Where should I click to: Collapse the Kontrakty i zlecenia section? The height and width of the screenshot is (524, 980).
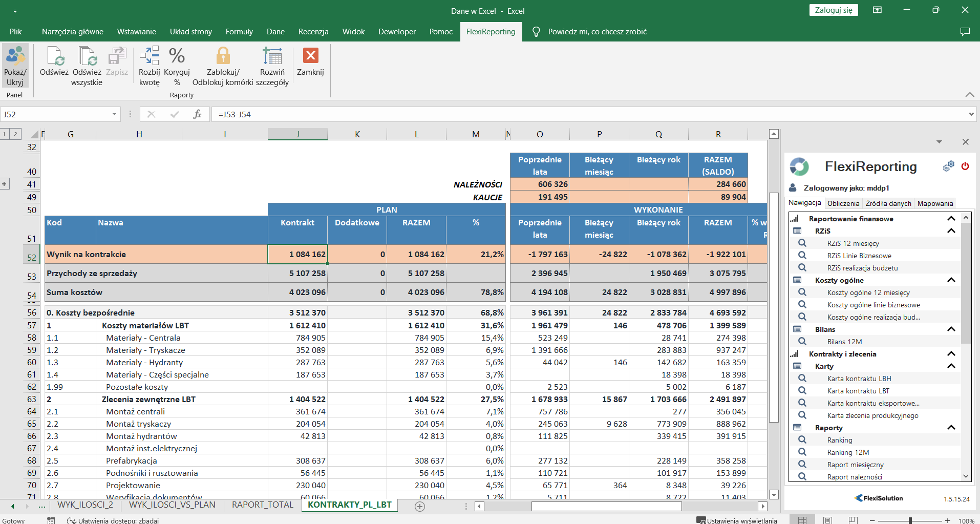point(951,354)
